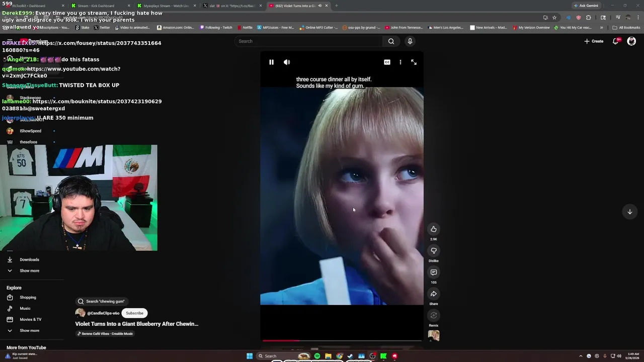Screen dimensions: 644x362
Task: Open the Windows Start menu
Action: 250,356
